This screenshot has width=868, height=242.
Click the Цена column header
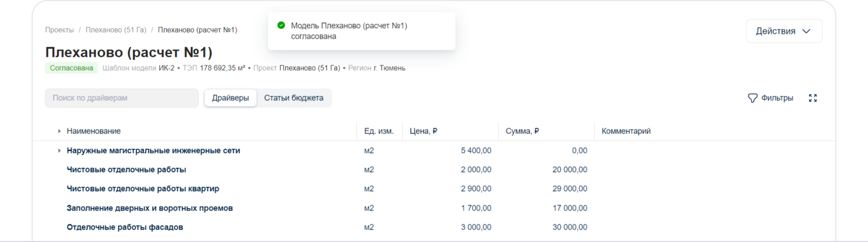[x=423, y=131]
